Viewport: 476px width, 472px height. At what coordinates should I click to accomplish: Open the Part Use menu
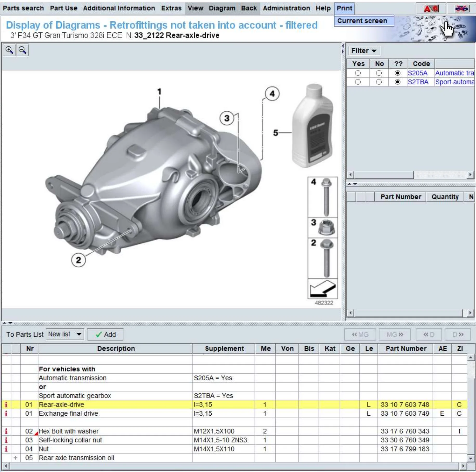click(64, 8)
